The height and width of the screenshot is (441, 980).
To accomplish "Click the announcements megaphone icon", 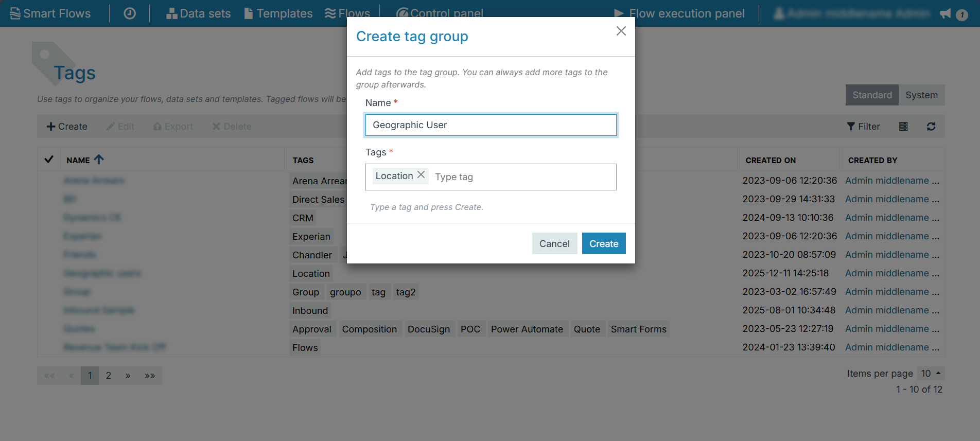I will (946, 14).
